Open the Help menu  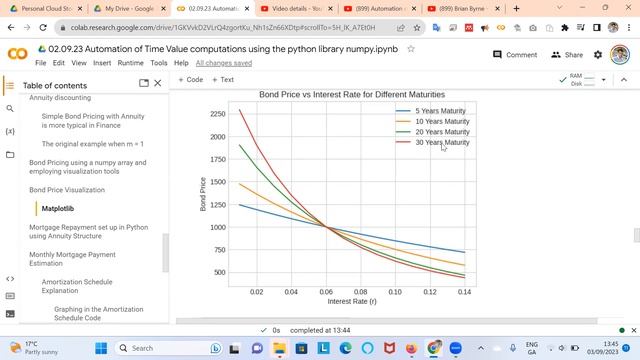click(181, 63)
